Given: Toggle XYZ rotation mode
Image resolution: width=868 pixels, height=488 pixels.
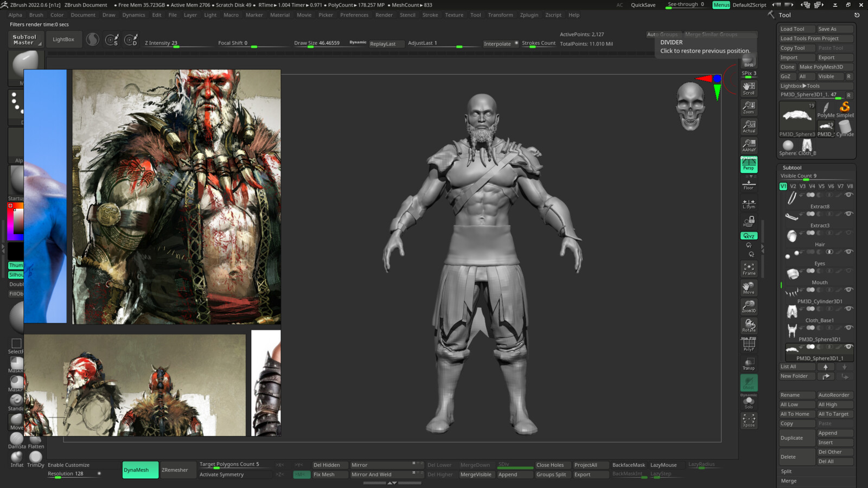Looking at the screenshot, I should (749, 236).
